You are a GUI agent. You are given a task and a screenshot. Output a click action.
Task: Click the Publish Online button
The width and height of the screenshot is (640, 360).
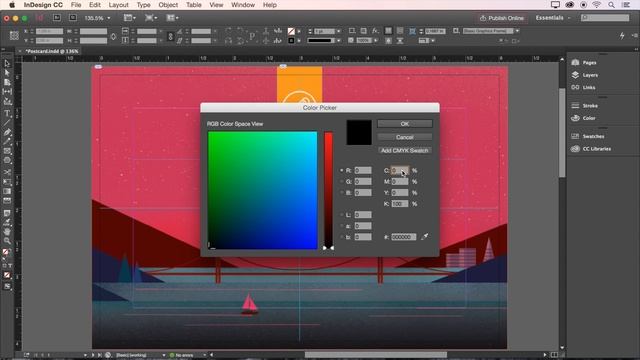502,18
